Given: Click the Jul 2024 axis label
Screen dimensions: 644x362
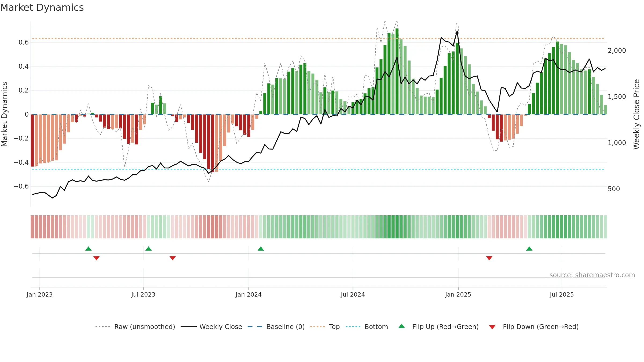Looking at the screenshot, I should tap(353, 294).
